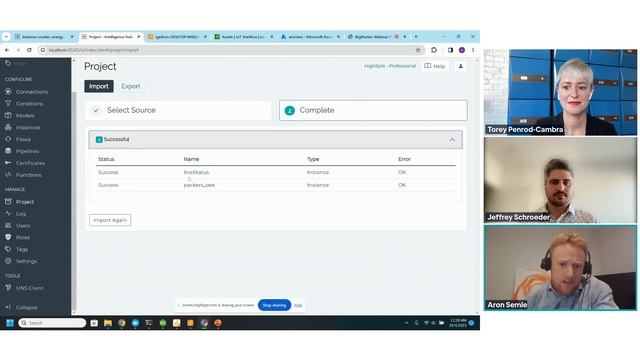Open the browser side panel icon

tap(450, 50)
